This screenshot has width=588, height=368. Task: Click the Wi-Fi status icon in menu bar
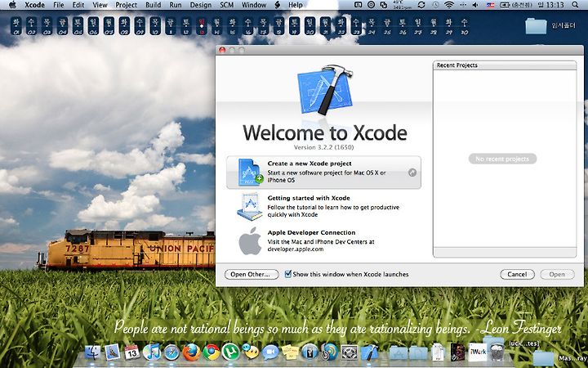[x=449, y=5]
